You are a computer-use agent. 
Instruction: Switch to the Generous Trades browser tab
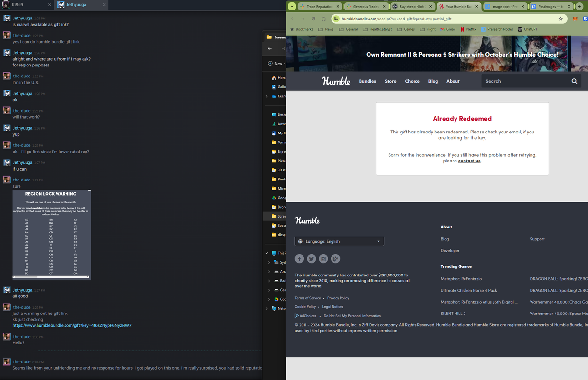click(x=365, y=7)
